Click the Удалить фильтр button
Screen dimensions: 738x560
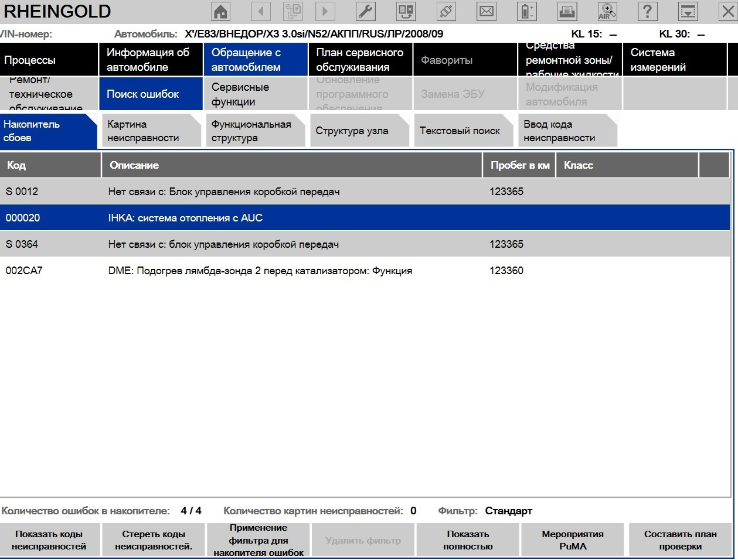(x=363, y=540)
